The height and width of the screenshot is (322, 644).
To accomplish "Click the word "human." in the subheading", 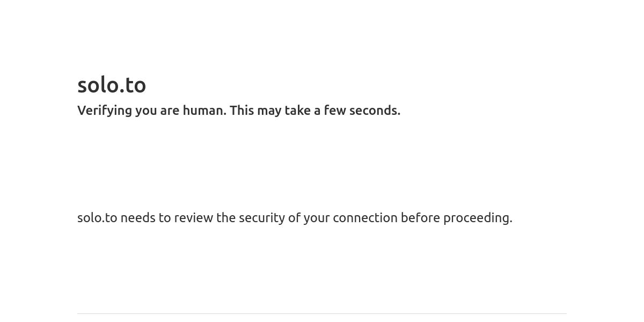I will click(x=204, y=110).
